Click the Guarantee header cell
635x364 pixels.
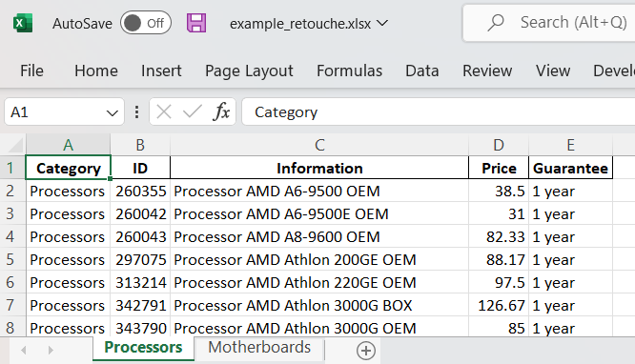pyautogui.click(x=570, y=168)
